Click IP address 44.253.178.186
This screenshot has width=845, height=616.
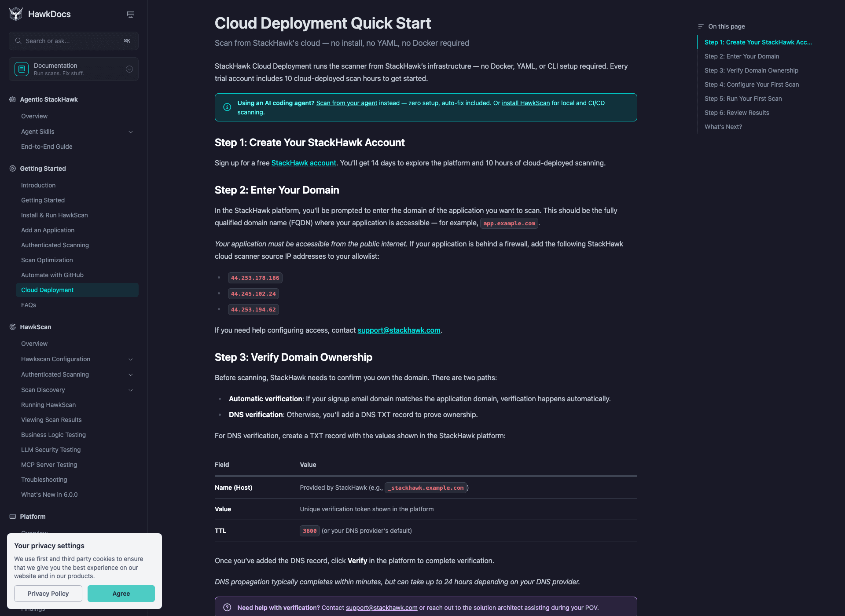255,278
